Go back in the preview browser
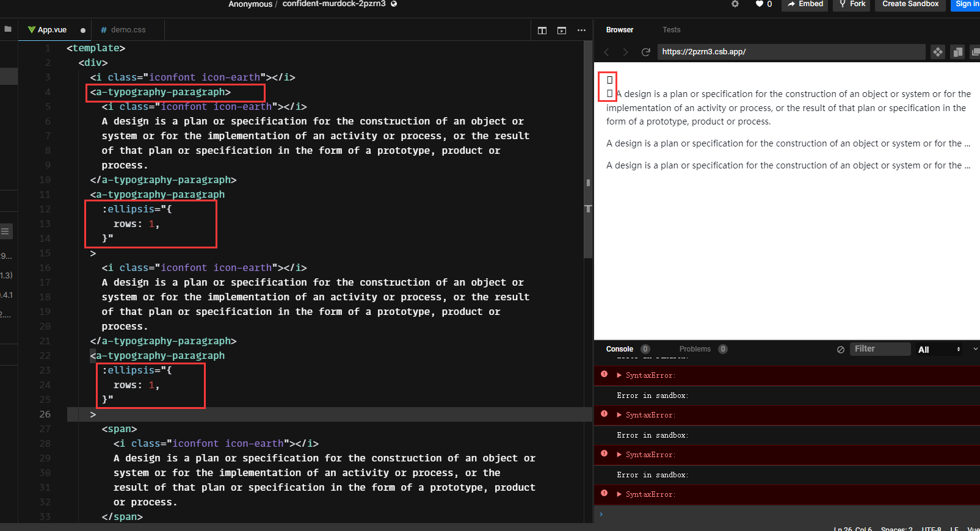 pos(606,52)
